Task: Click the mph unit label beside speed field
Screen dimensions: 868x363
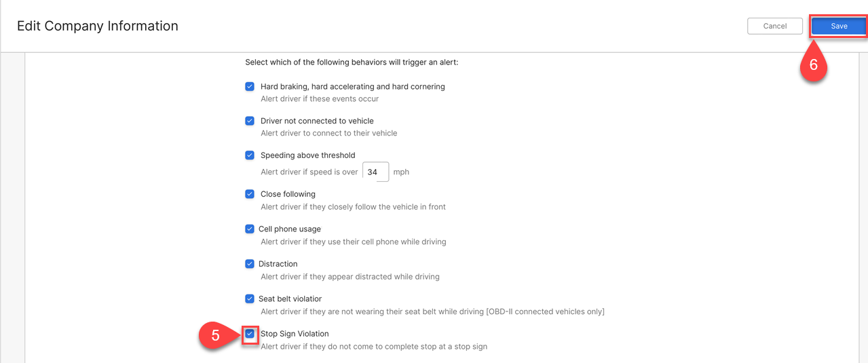Action: (401, 172)
